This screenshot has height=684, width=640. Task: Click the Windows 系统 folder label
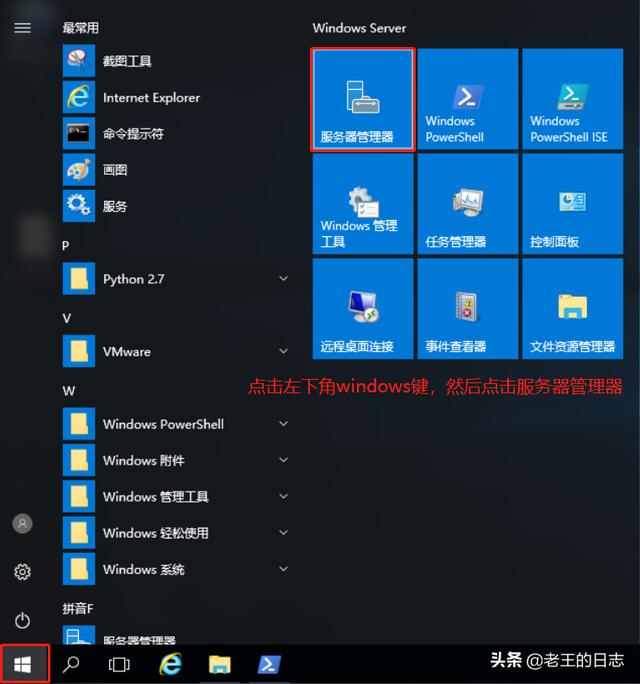tap(144, 569)
